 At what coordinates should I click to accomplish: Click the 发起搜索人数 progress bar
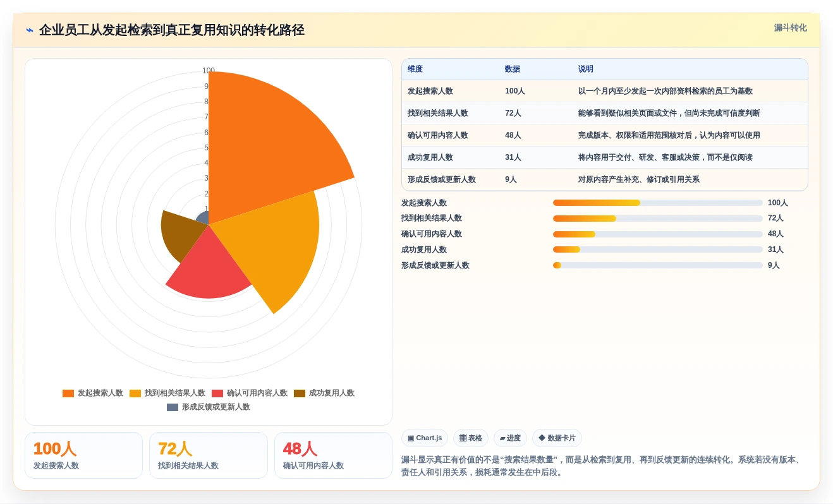coord(658,203)
